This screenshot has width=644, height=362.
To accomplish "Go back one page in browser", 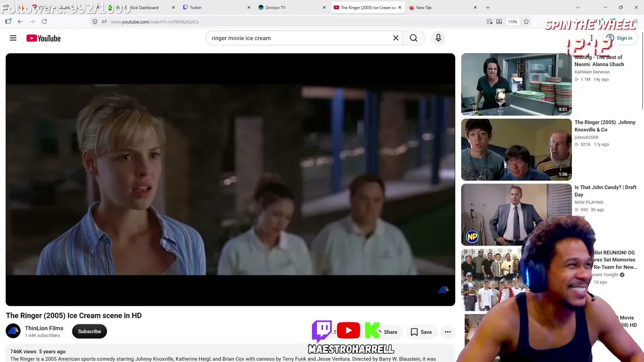I will (x=20, y=22).
